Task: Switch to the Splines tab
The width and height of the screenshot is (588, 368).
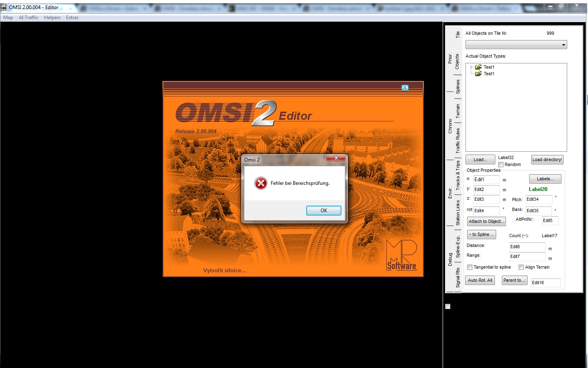Action: [x=458, y=87]
